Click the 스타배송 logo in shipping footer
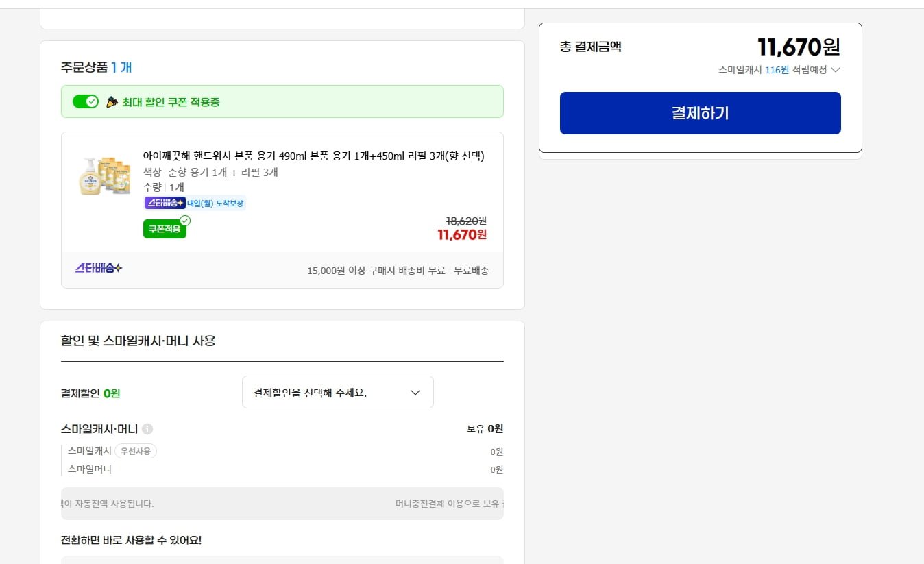Image resolution: width=924 pixels, height=564 pixels. pyautogui.click(x=99, y=268)
